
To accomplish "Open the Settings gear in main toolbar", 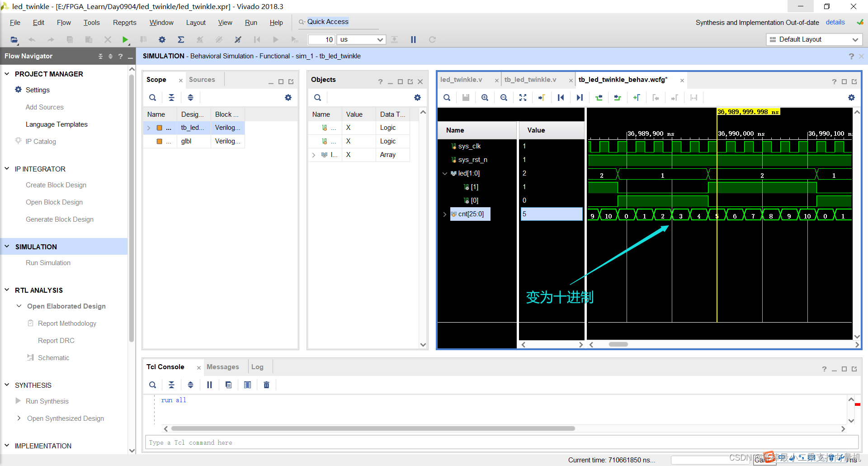I will click(x=162, y=40).
